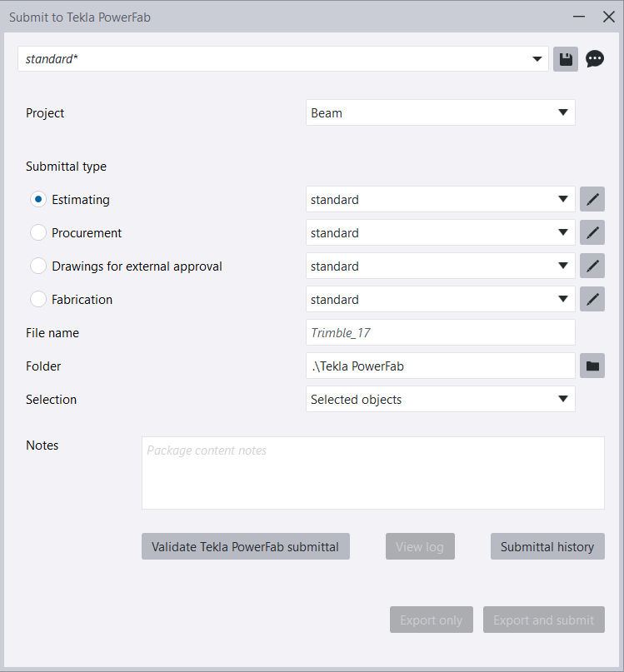The height and width of the screenshot is (672, 624).
Task: Open the feedback speech bubble icon
Action: 595,59
